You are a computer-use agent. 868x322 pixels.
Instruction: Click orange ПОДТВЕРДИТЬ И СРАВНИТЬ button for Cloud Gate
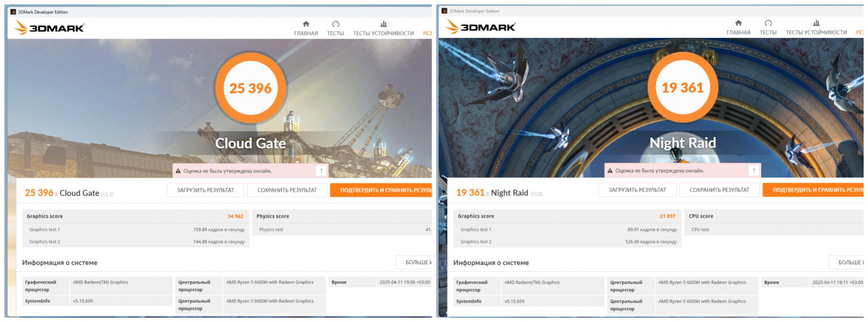coord(381,190)
